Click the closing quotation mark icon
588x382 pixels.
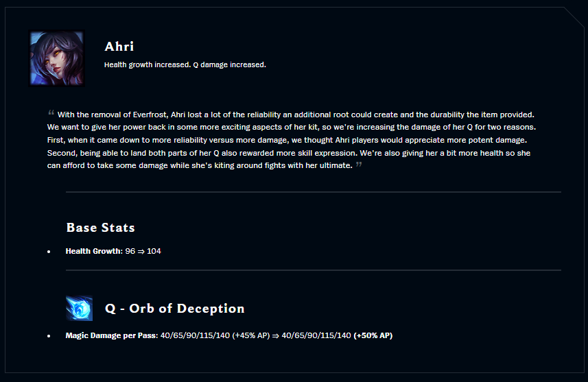pos(359,164)
